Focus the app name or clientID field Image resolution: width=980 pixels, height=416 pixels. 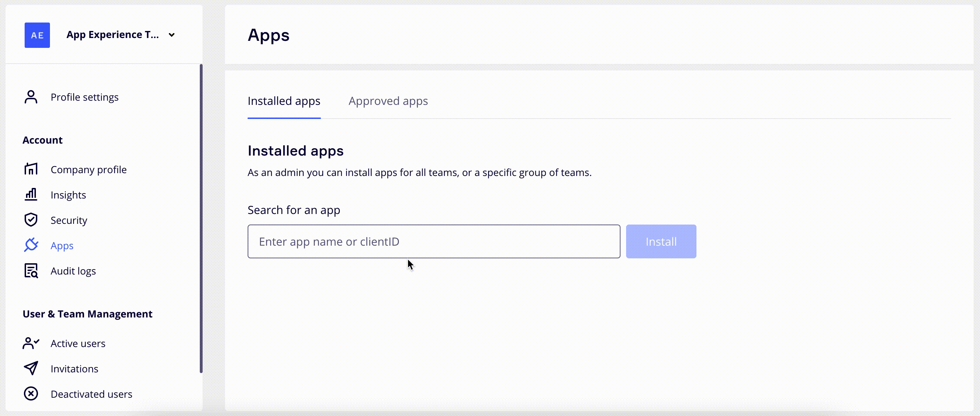click(x=434, y=241)
